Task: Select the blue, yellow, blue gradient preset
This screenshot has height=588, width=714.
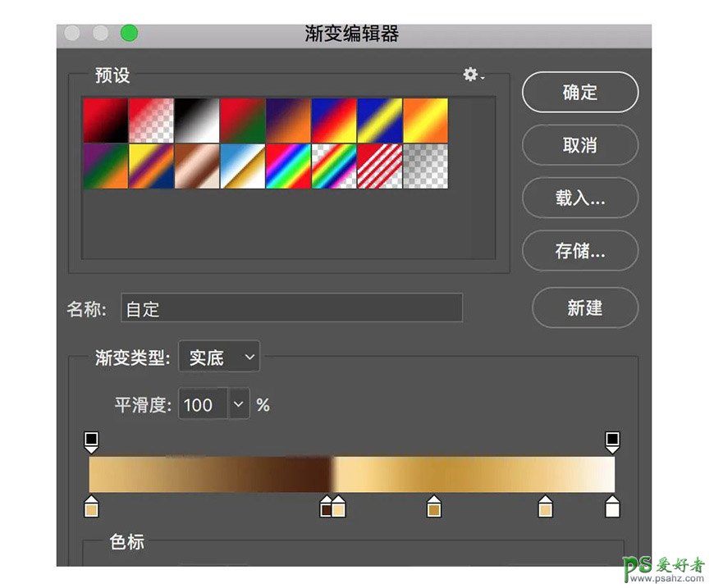Action: point(380,121)
